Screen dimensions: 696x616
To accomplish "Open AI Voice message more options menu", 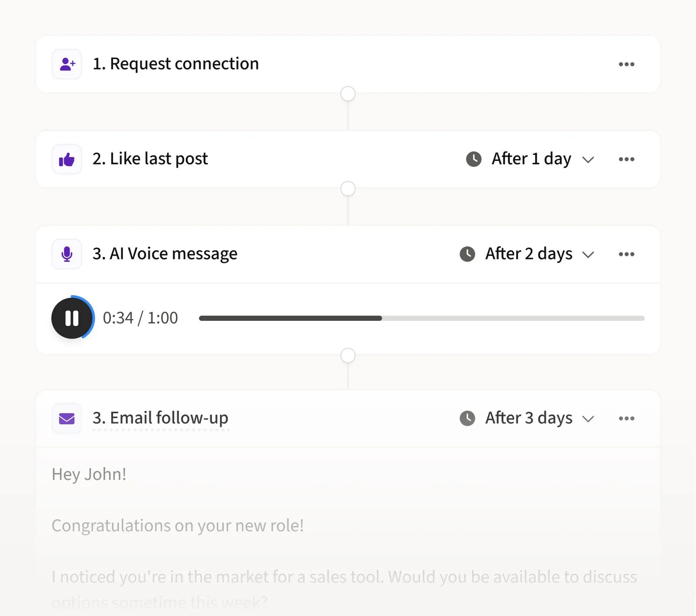I will click(626, 254).
